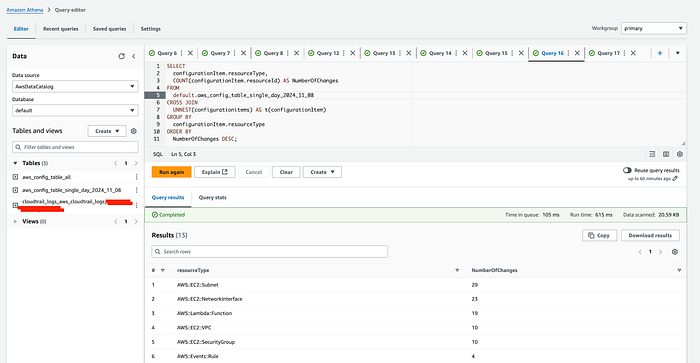
Task: Toggle Reuse query results switch
Action: click(x=627, y=170)
